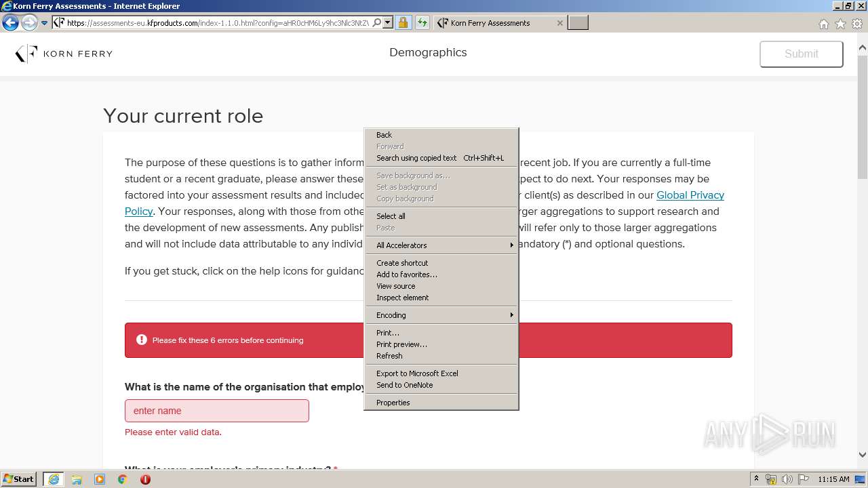Image resolution: width=868 pixels, height=488 pixels.
Task: Click the search magnifier in address bar
Action: pos(377,22)
